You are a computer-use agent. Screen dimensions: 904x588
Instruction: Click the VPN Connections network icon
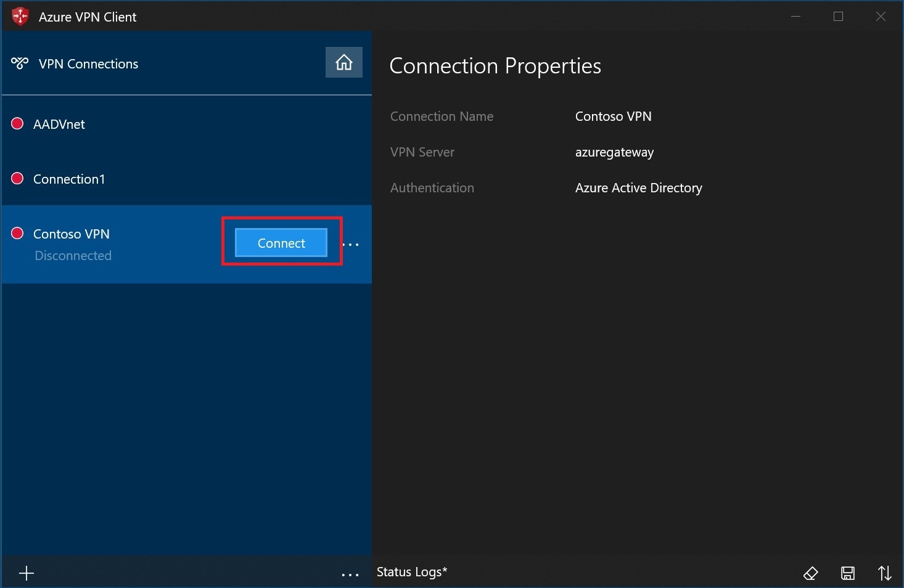coord(20,63)
